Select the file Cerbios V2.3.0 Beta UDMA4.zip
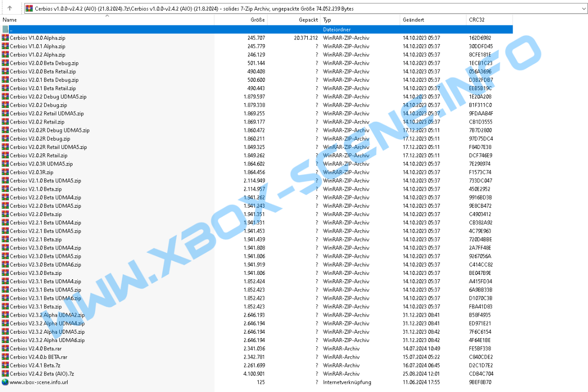This screenshot has width=588, height=392. pos(46,247)
